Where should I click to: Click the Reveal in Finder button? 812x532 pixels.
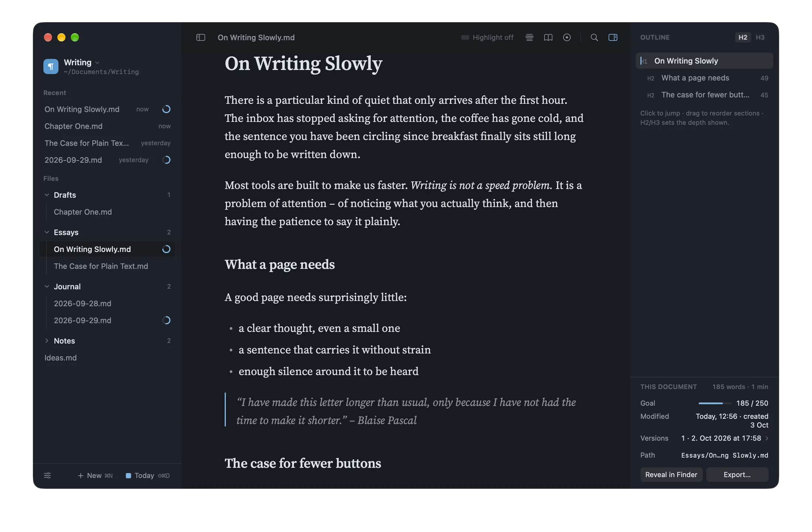click(671, 474)
